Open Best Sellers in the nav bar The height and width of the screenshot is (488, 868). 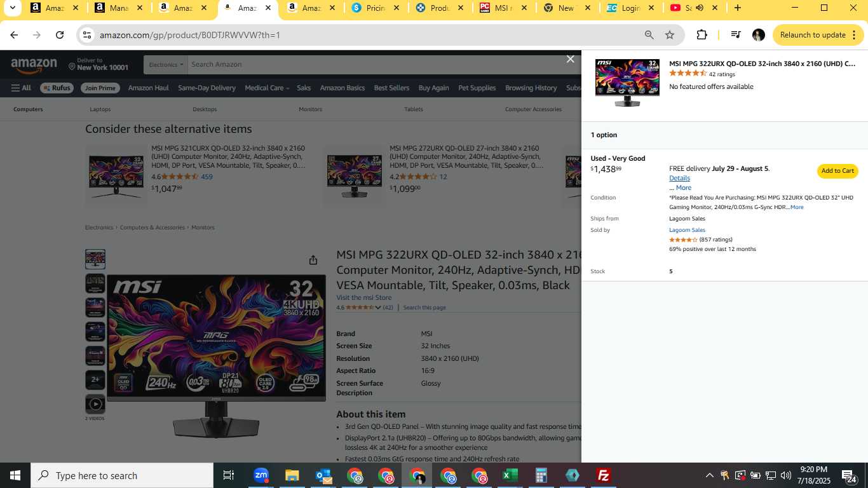[391, 88]
